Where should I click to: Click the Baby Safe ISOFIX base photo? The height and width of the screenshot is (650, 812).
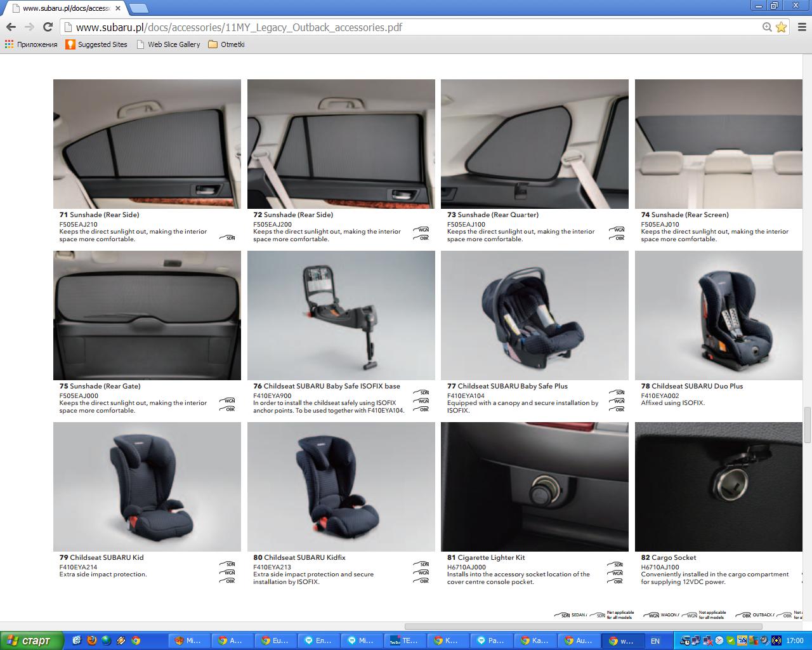click(x=341, y=315)
